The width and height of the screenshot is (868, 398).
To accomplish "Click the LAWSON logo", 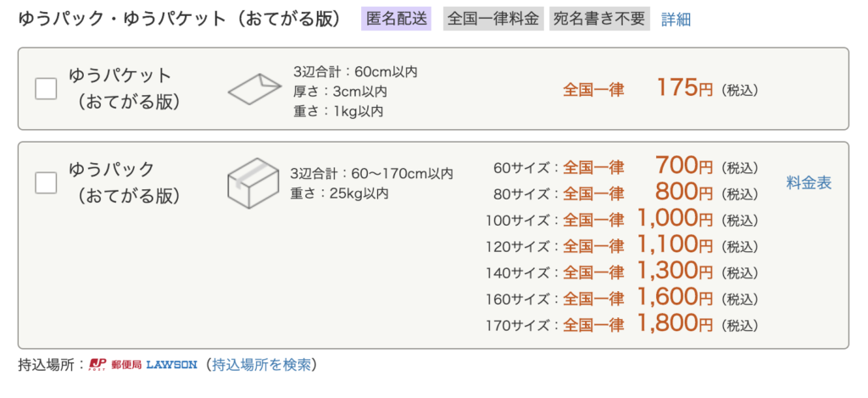I will click(172, 365).
